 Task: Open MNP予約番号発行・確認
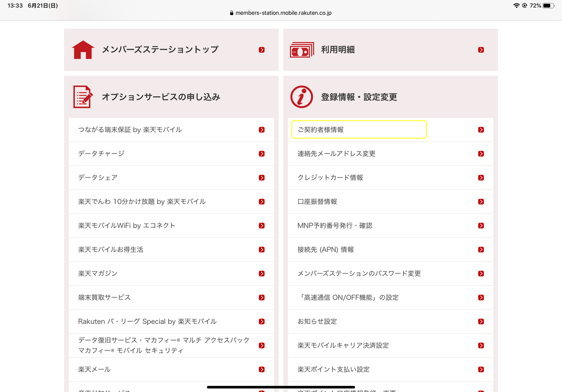coord(391,225)
